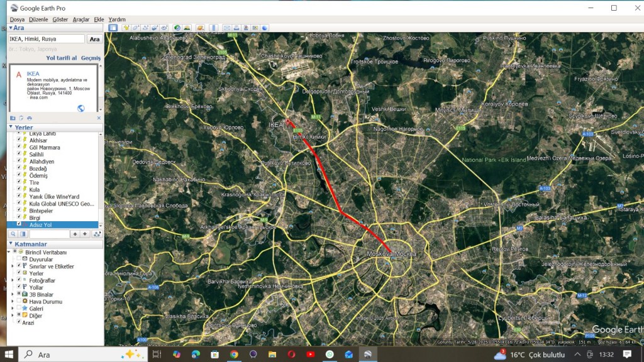Expand the 3B Binalar layer tree
This screenshot has height=362, width=644.
[x=13, y=295]
